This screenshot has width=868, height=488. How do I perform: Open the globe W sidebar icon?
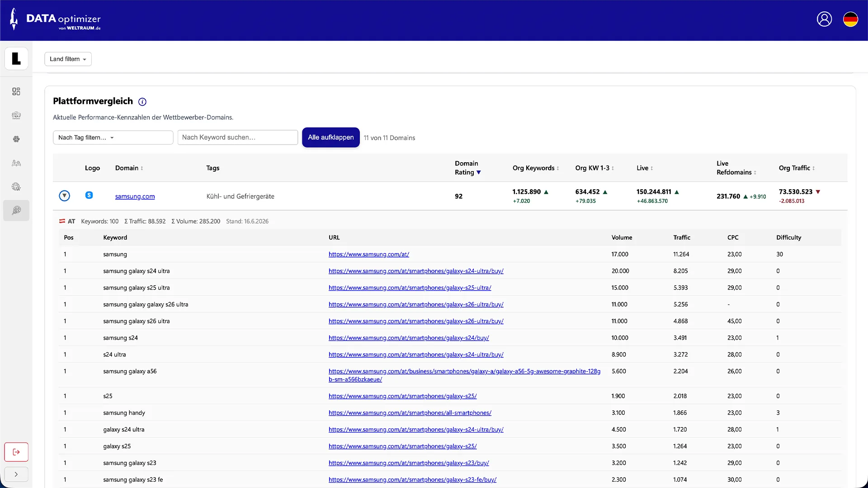coord(16,187)
